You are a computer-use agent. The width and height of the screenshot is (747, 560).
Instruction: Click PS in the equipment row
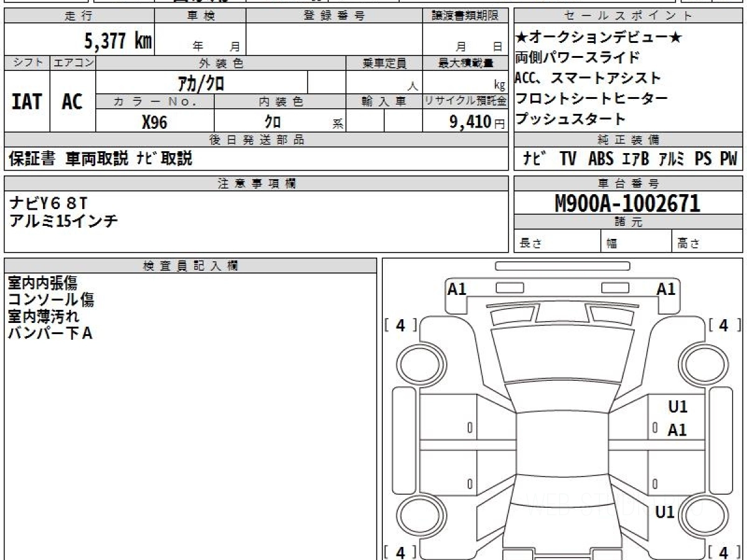click(703, 159)
